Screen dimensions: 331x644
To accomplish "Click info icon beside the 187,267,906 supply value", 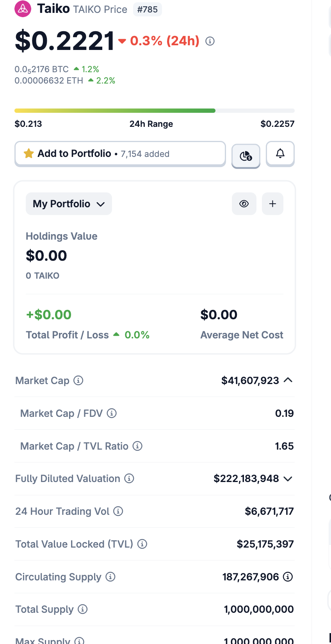I will [288, 576].
